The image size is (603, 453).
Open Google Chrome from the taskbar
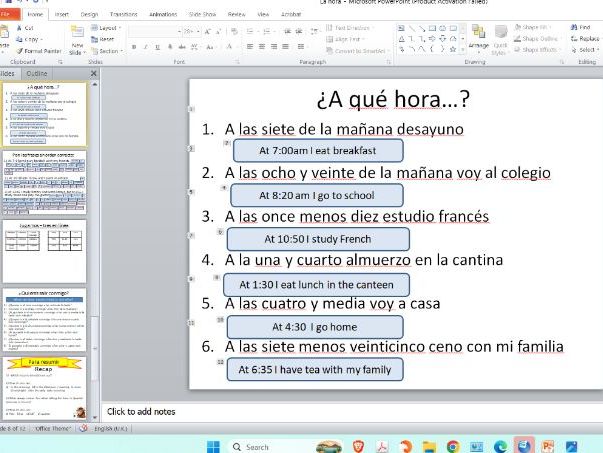453,447
